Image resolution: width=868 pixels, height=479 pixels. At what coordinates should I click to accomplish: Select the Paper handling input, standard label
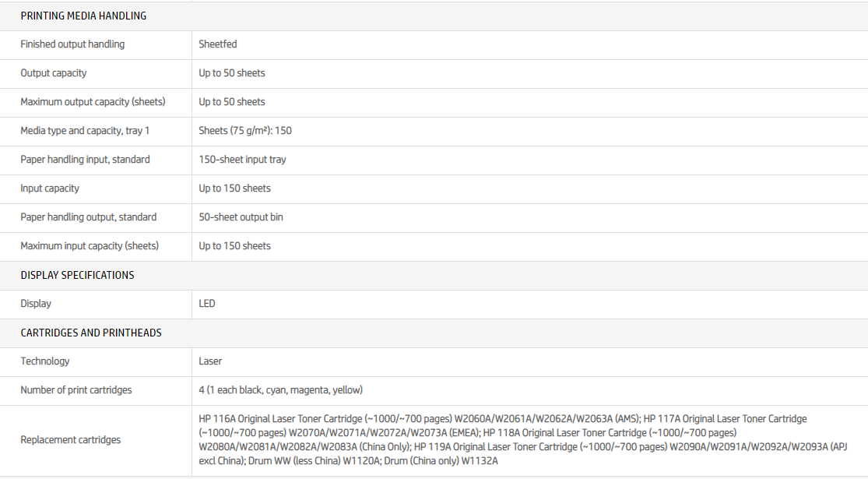click(85, 160)
